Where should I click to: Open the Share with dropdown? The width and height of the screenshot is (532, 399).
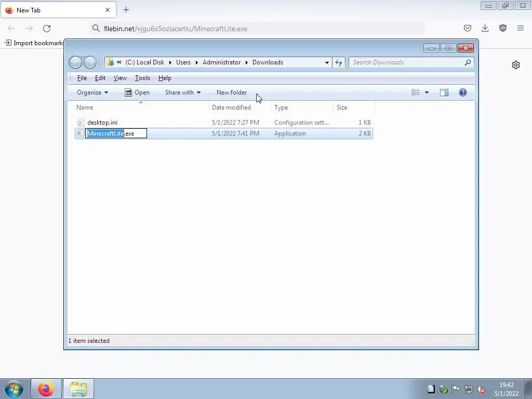[x=183, y=92]
